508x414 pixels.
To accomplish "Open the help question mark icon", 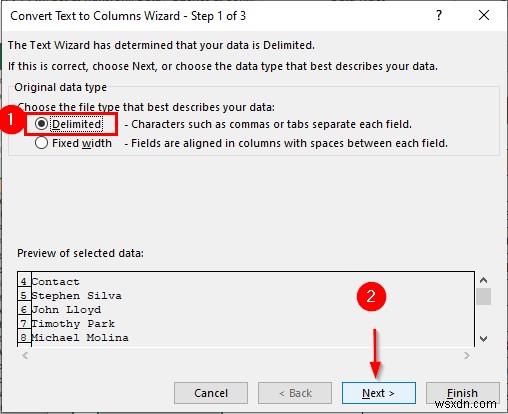I will 439,15.
